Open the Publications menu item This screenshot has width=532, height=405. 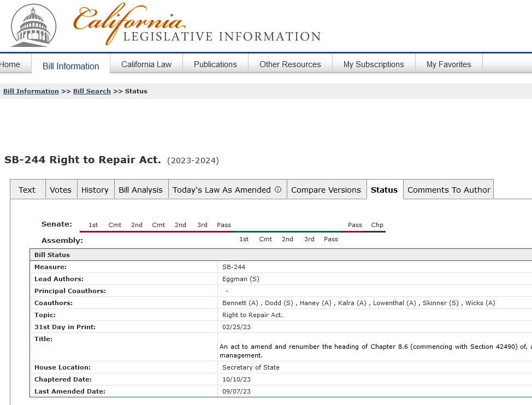pyautogui.click(x=215, y=64)
